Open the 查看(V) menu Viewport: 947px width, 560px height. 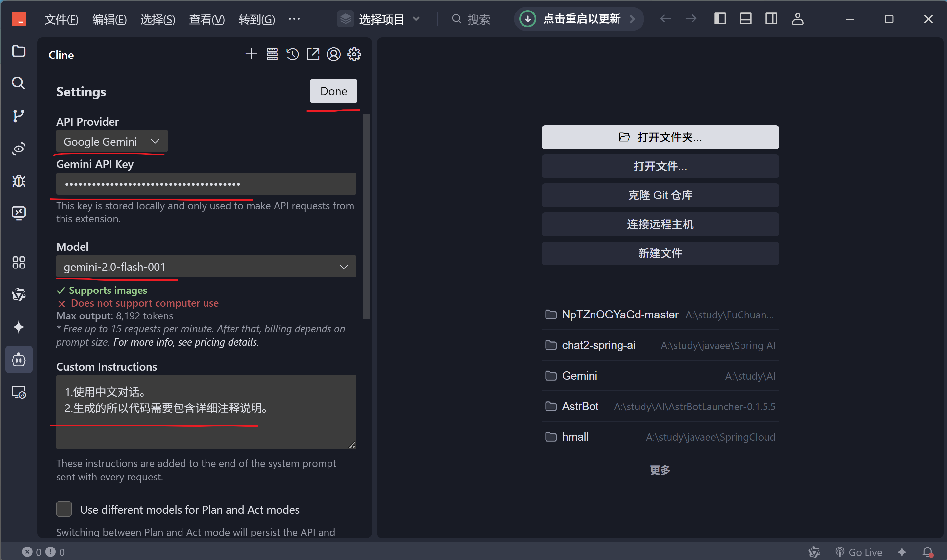click(x=206, y=19)
